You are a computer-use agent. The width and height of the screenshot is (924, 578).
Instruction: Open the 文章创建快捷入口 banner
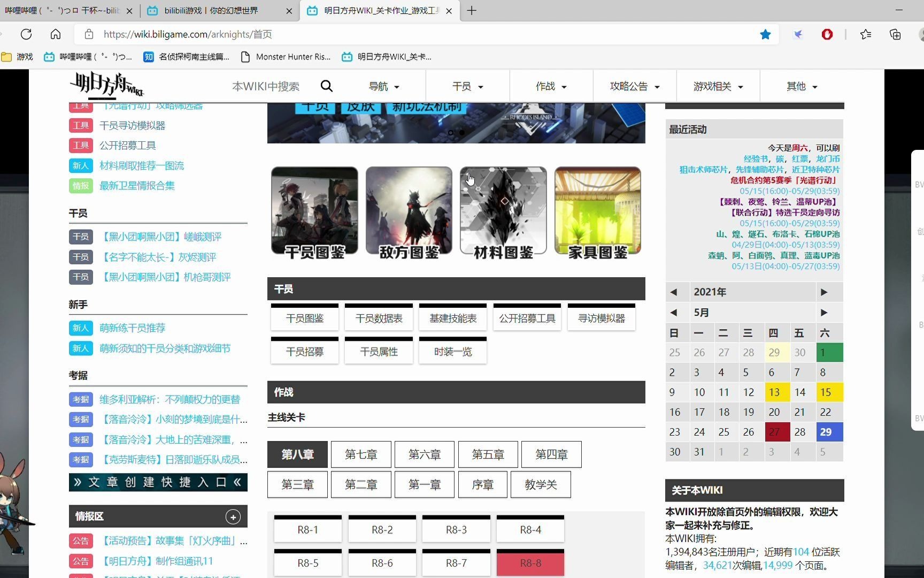158,482
